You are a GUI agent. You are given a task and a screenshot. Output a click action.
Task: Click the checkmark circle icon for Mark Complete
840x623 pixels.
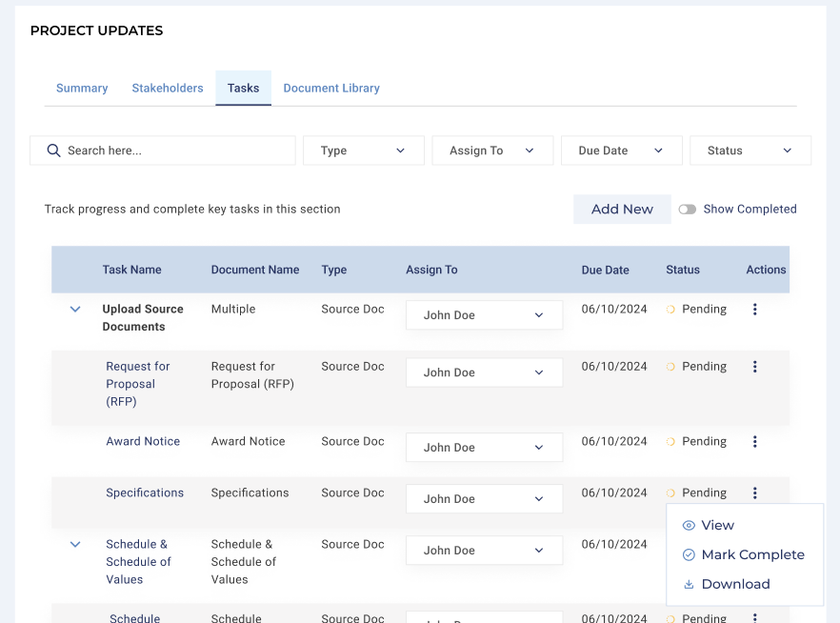[689, 555]
